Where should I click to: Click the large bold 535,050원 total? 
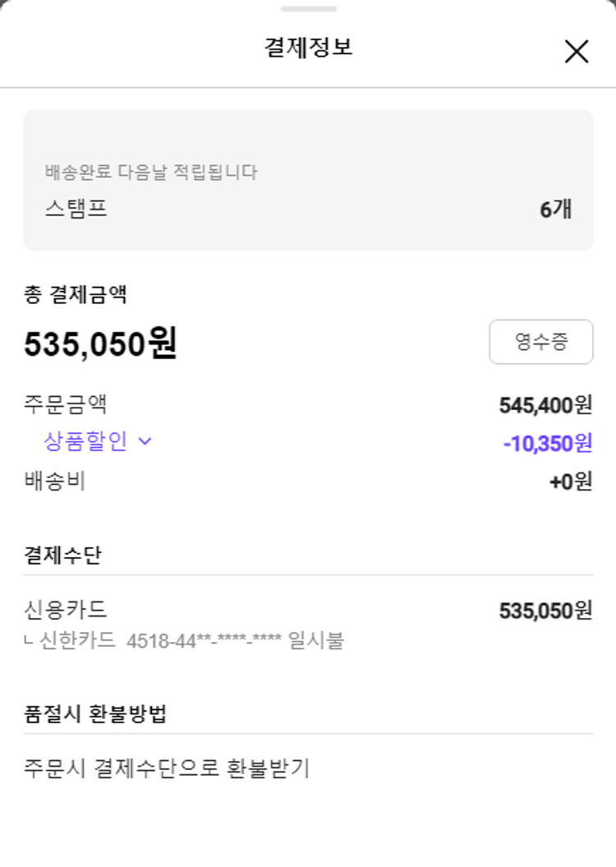pyautogui.click(x=100, y=344)
